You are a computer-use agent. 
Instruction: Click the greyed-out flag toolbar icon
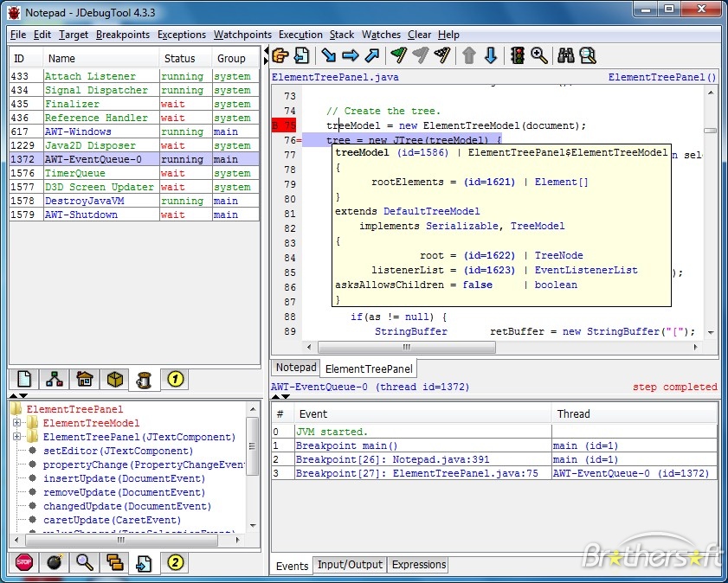[x=421, y=55]
